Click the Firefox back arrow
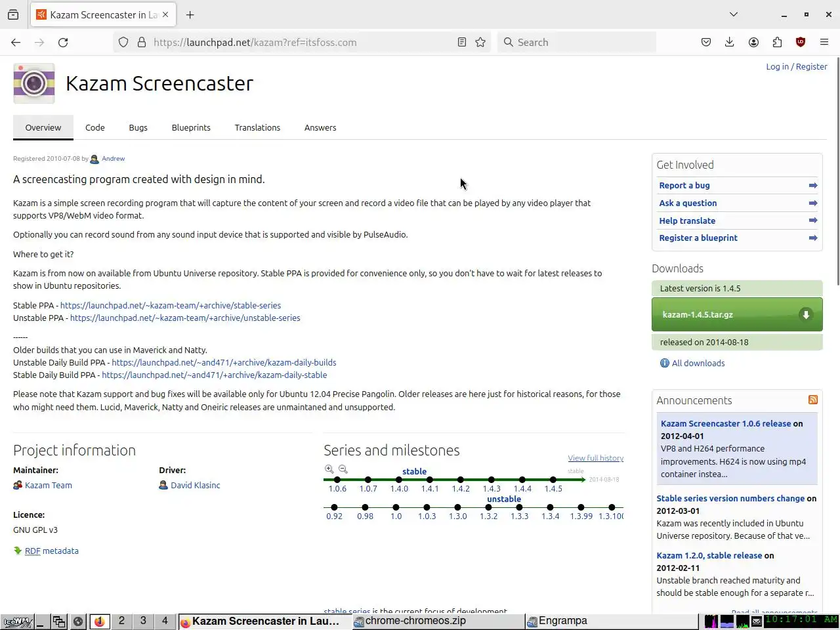Viewport: 840px width, 630px height. pyautogui.click(x=16, y=42)
